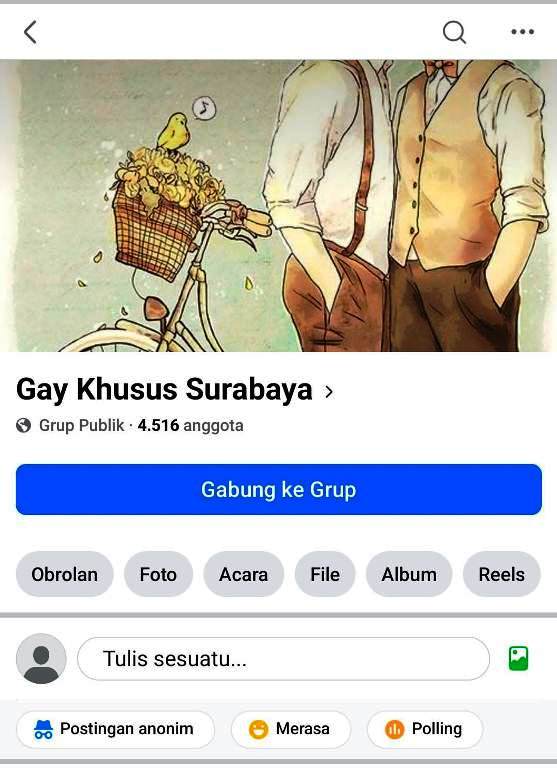Image resolution: width=557 pixels, height=768 pixels.
Task: View the group cover illustration
Action: (278, 206)
